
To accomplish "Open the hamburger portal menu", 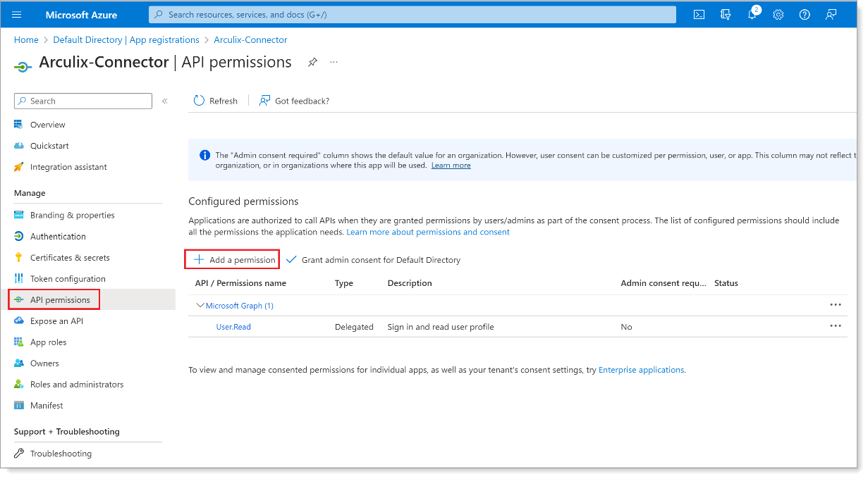I will 17,14.
